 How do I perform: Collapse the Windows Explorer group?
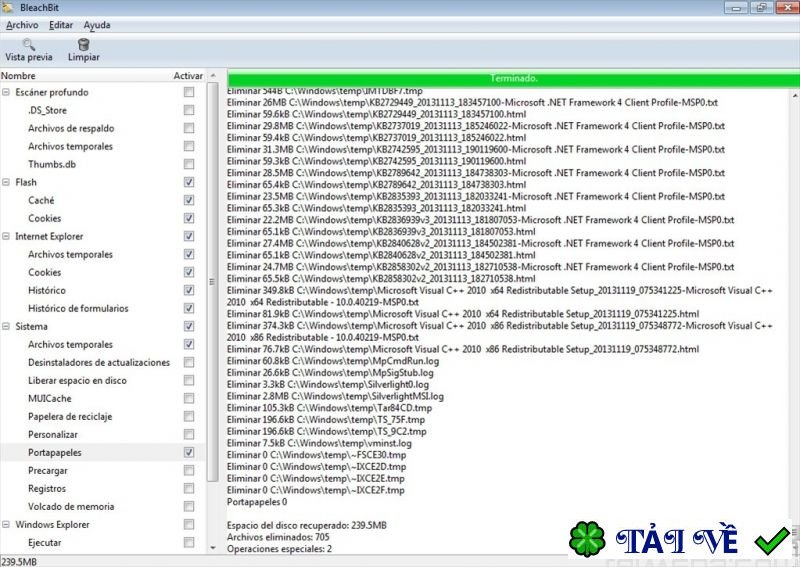(x=6, y=524)
